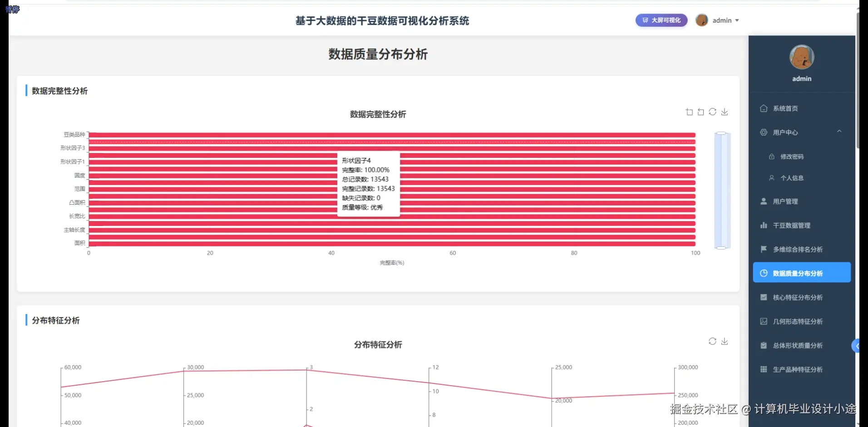Select 数据质量分布分析 in the sidebar menu
Image resolution: width=868 pixels, height=427 pixels.
(801, 273)
